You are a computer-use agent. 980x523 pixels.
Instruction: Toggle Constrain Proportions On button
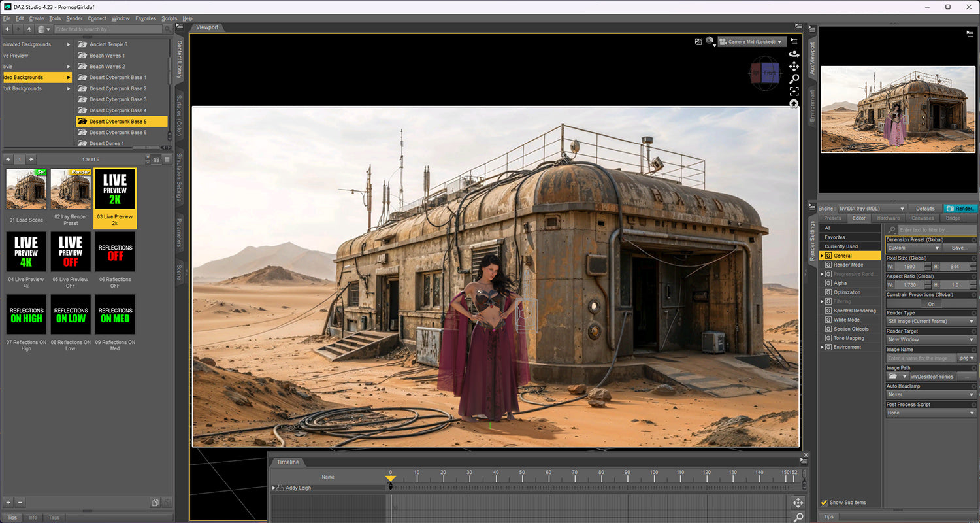(931, 304)
